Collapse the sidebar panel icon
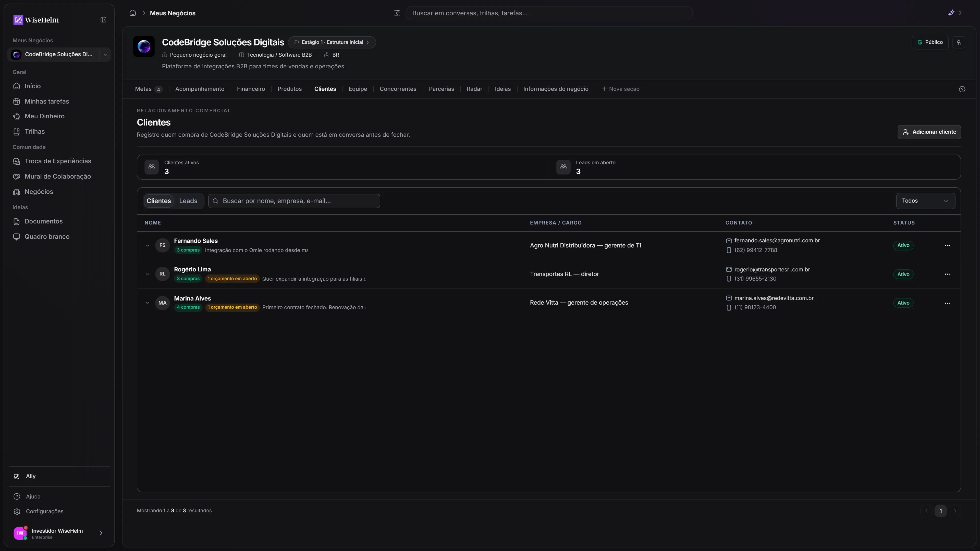The height and width of the screenshot is (551, 980). pyautogui.click(x=103, y=20)
